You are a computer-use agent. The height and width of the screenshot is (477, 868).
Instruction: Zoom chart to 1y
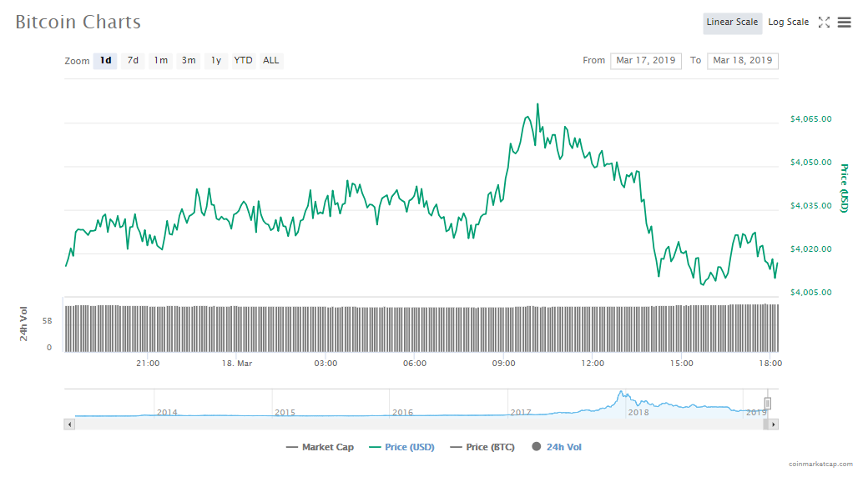point(216,61)
